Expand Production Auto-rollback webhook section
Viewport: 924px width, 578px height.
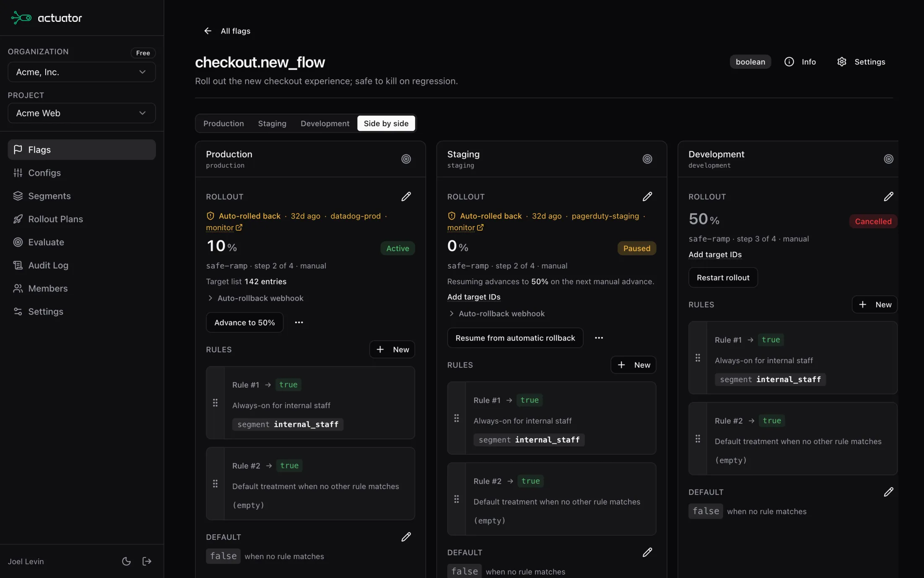coord(255,298)
